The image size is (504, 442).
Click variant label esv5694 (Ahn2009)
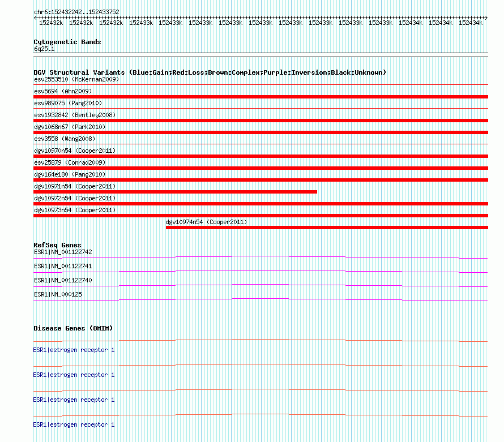pos(63,91)
